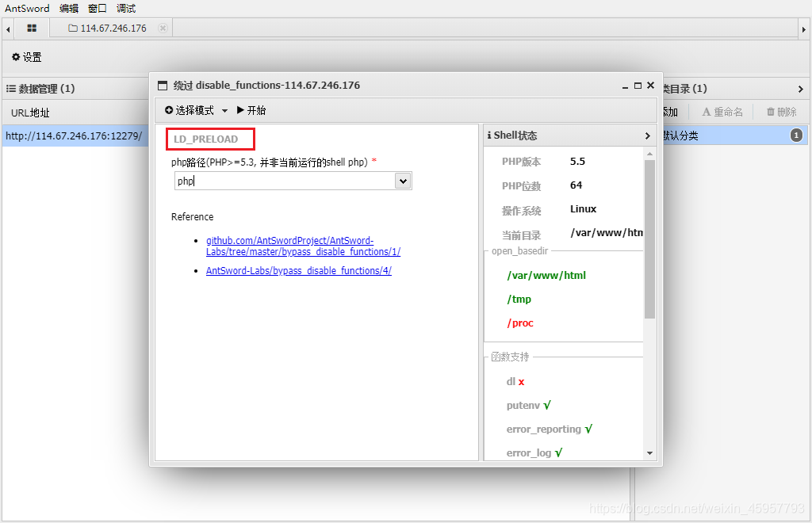Image resolution: width=812 pixels, height=523 pixels.
Task: Click the Reference heading text
Action: [192, 217]
